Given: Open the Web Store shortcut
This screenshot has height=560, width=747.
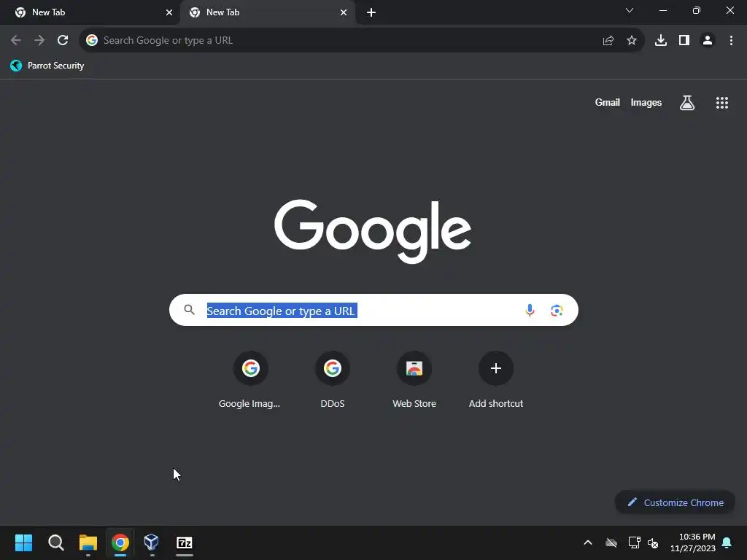Looking at the screenshot, I should point(414,379).
